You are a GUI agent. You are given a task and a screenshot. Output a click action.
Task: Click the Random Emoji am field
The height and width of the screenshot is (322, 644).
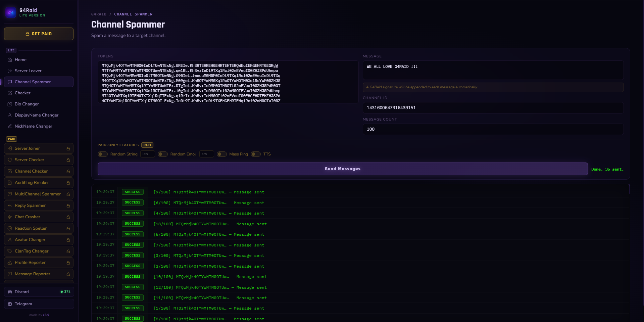[206, 154]
